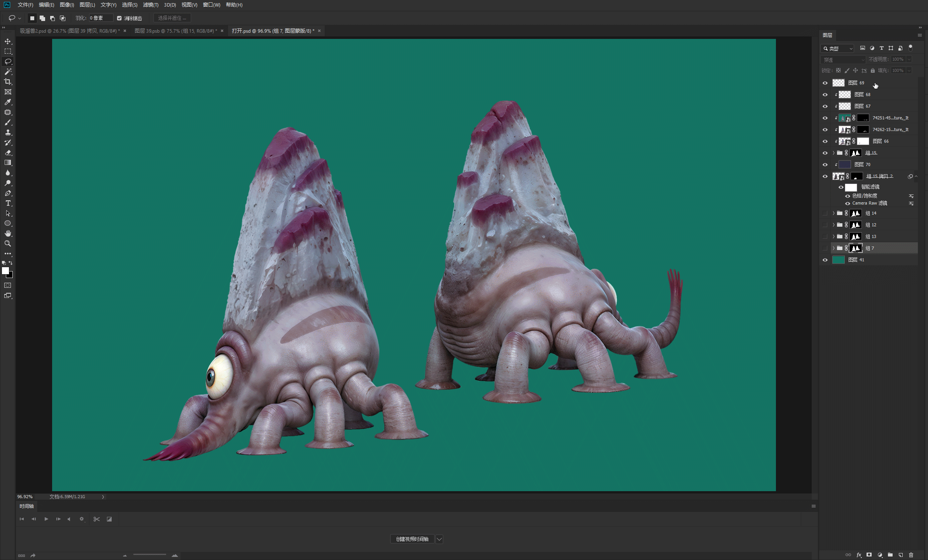The image size is (928, 560).
Task: Click the foreground color swatch
Action: (x=5, y=271)
